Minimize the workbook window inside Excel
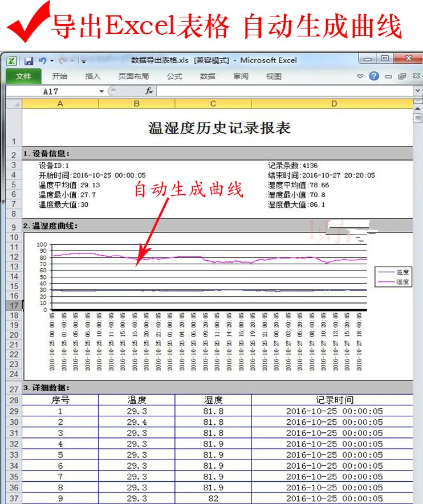 click(x=388, y=76)
